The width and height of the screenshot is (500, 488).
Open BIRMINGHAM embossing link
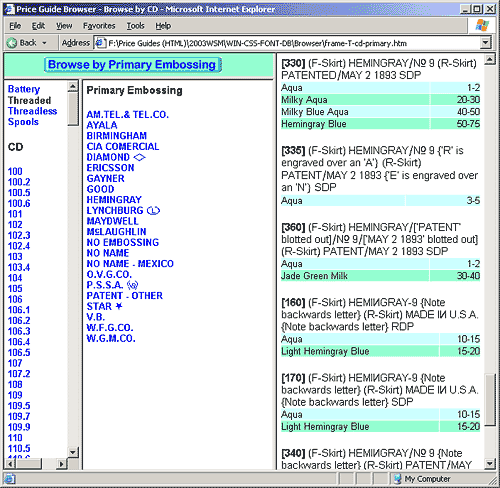coord(117,136)
